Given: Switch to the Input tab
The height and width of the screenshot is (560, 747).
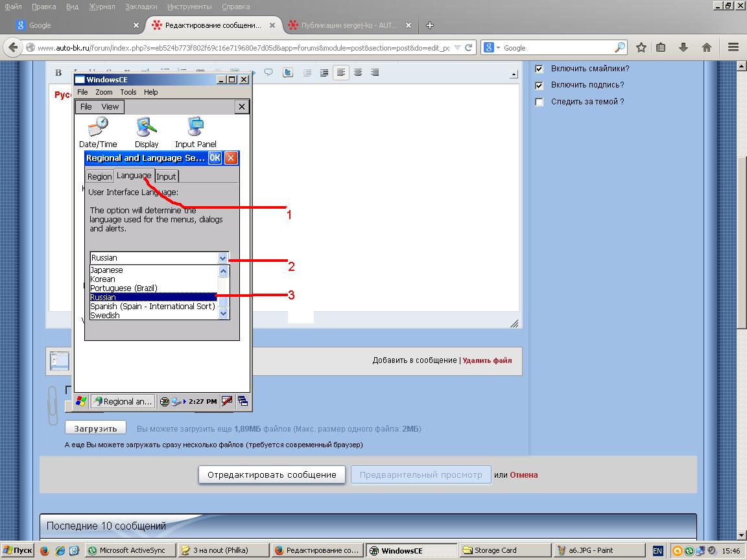Looking at the screenshot, I should [x=166, y=176].
